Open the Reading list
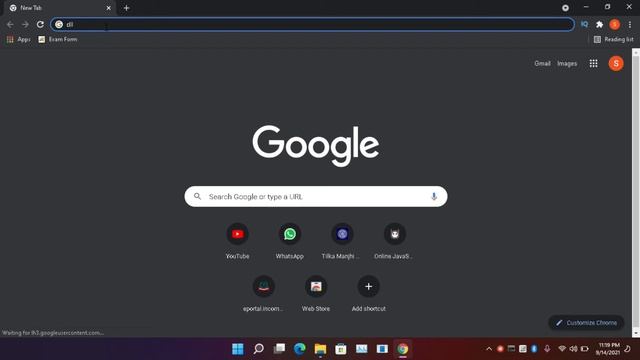 613,39
